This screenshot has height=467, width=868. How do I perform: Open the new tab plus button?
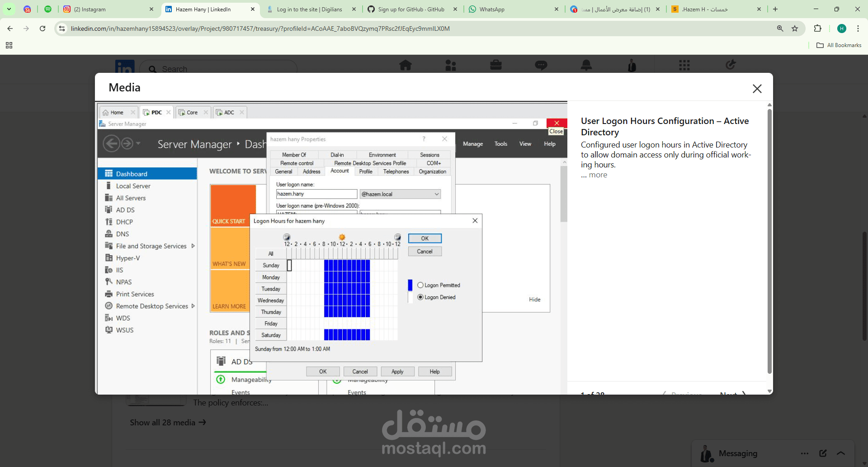775,9
